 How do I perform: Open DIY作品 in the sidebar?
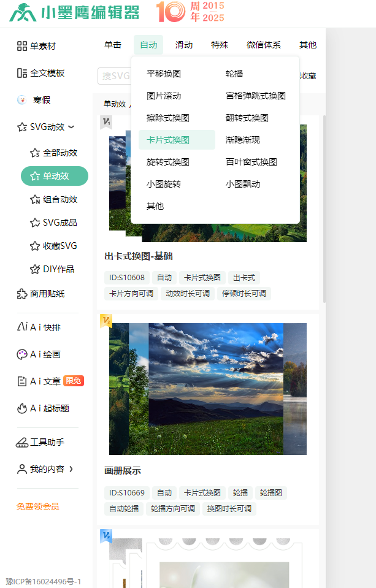click(52, 269)
